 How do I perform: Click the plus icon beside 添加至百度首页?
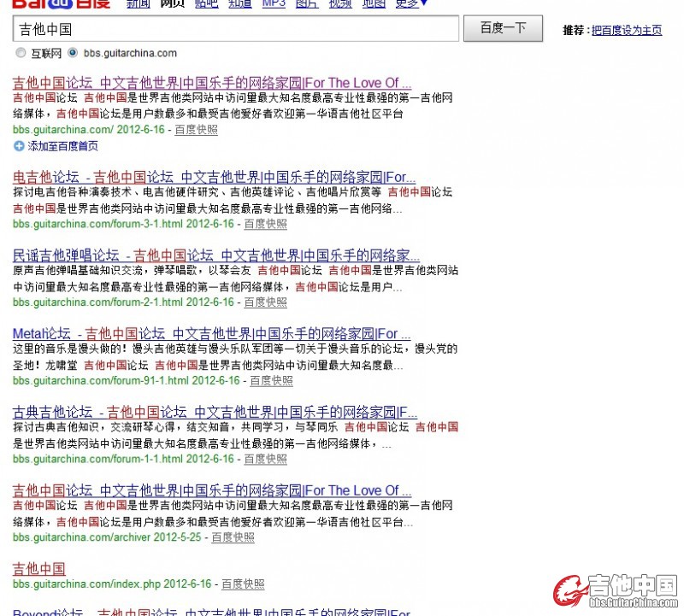click(x=19, y=146)
